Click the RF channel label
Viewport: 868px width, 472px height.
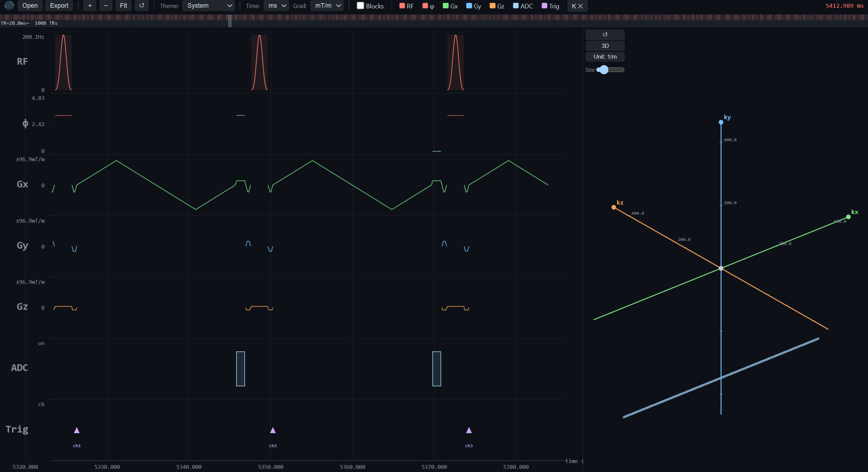[x=22, y=61]
